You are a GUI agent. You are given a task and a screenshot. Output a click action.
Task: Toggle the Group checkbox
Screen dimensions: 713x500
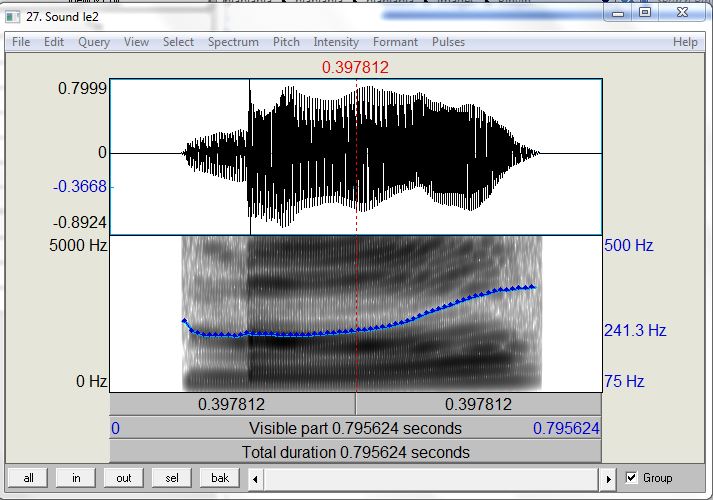coord(631,478)
